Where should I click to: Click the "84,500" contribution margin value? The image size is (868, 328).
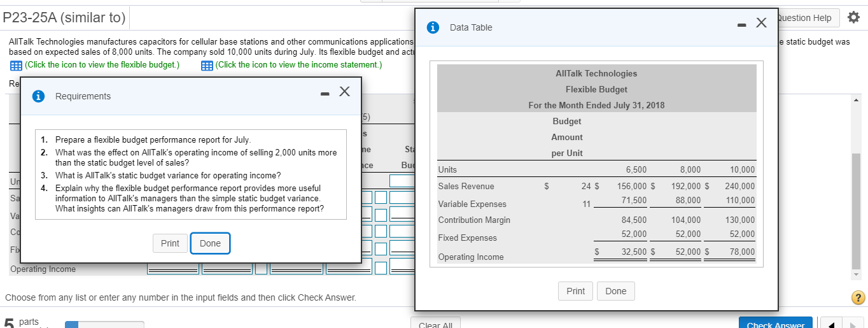pyautogui.click(x=634, y=220)
